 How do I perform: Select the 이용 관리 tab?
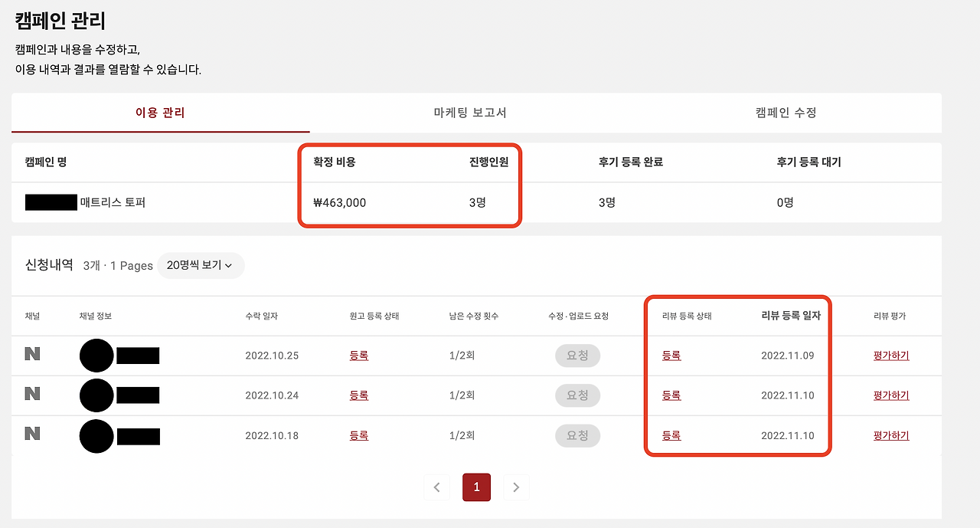(160, 112)
